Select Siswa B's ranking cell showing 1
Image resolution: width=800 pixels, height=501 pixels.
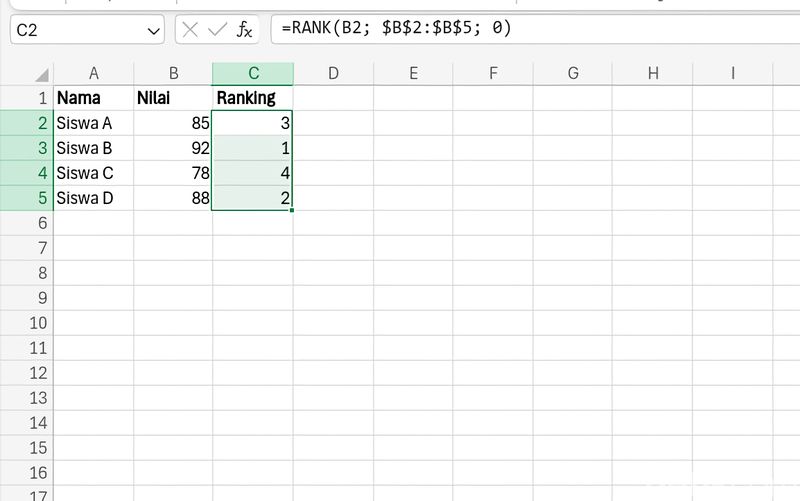pos(253,148)
